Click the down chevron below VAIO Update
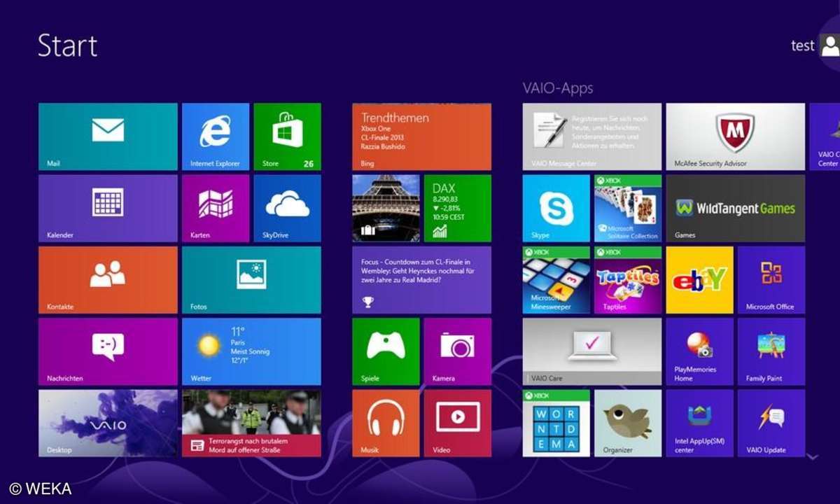 (x=812, y=456)
